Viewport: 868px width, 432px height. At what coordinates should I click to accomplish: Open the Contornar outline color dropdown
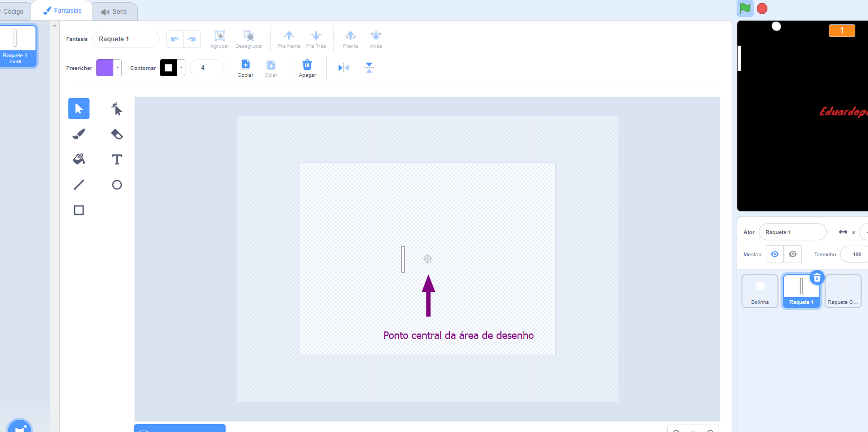(181, 68)
